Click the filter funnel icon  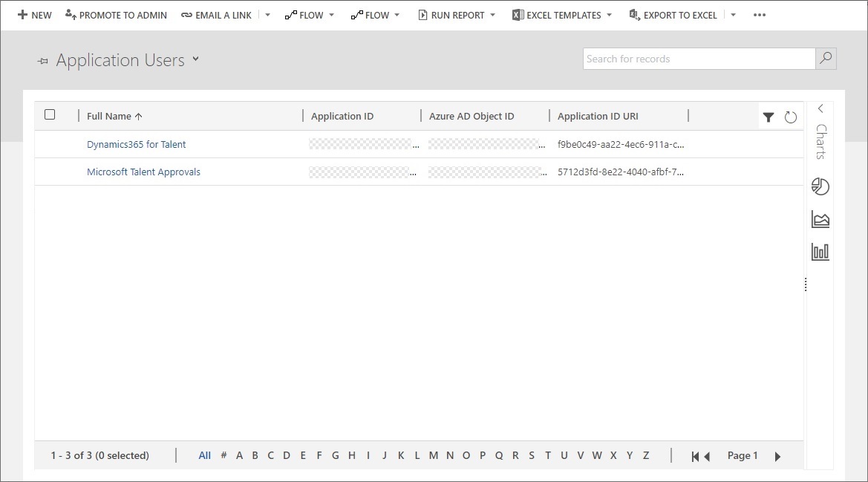[769, 117]
